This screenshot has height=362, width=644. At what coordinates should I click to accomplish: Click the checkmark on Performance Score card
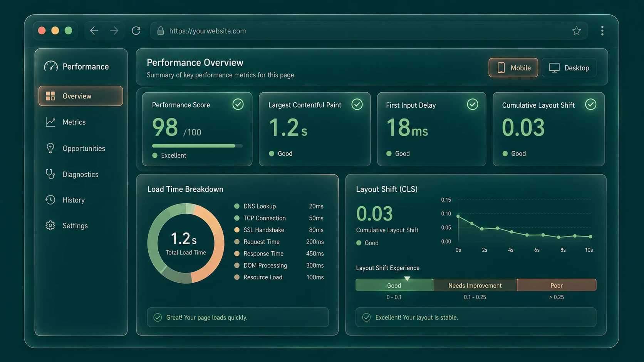tap(238, 104)
